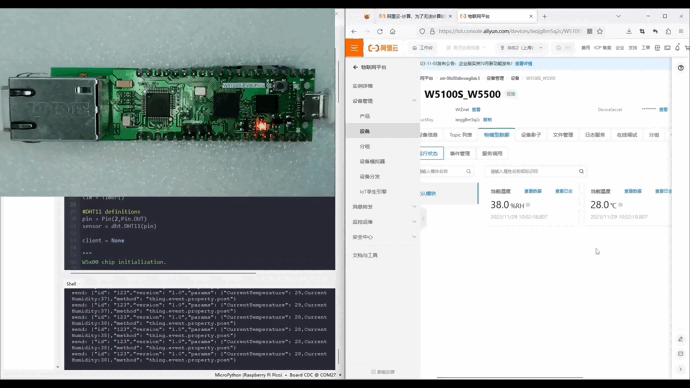Image resolution: width=690 pixels, height=388 pixels.
Task: Click the Shell tab in Thonny
Action: pos(71,284)
